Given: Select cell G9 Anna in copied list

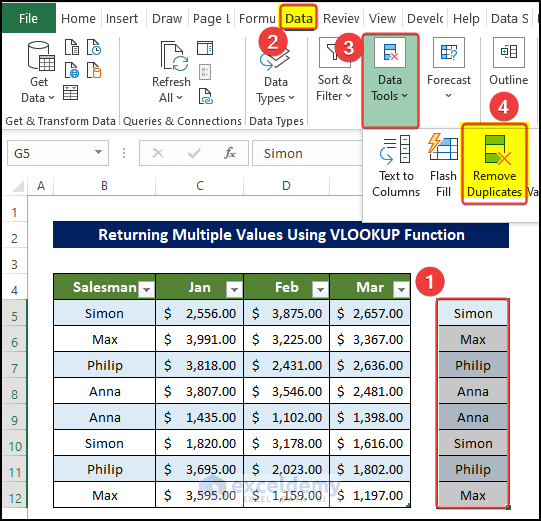Looking at the screenshot, I should point(473,417).
